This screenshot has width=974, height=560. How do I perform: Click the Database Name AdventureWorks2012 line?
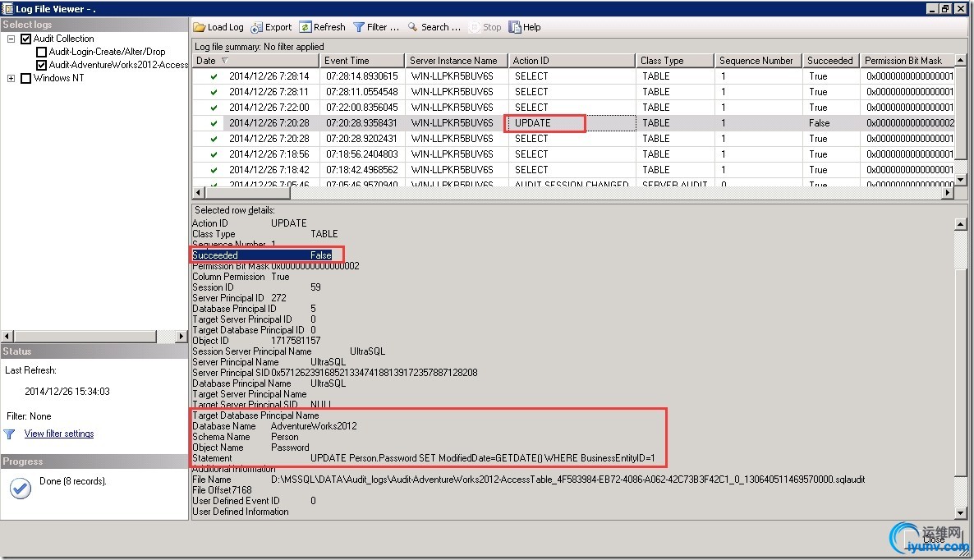pos(274,426)
